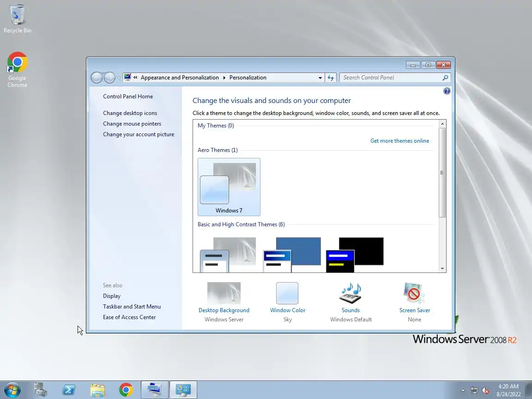Click the theme list scrollbar thumb
The height and width of the screenshot is (399, 532).
pos(442,173)
